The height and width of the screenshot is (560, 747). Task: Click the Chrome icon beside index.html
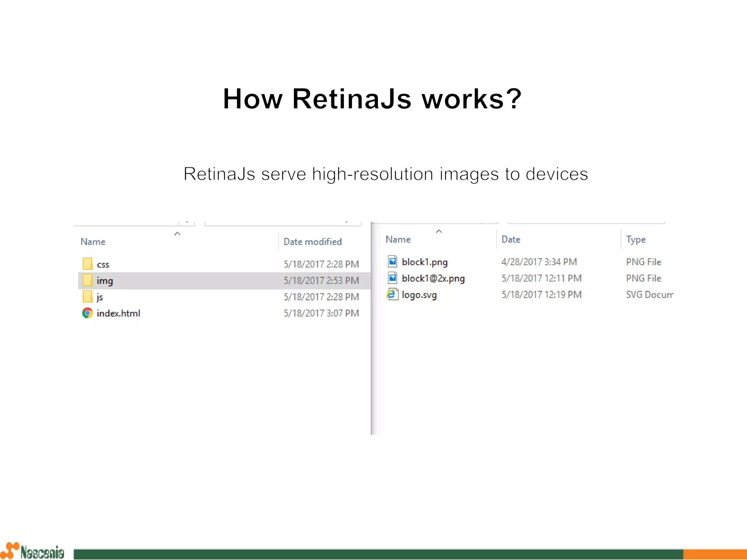click(x=88, y=313)
